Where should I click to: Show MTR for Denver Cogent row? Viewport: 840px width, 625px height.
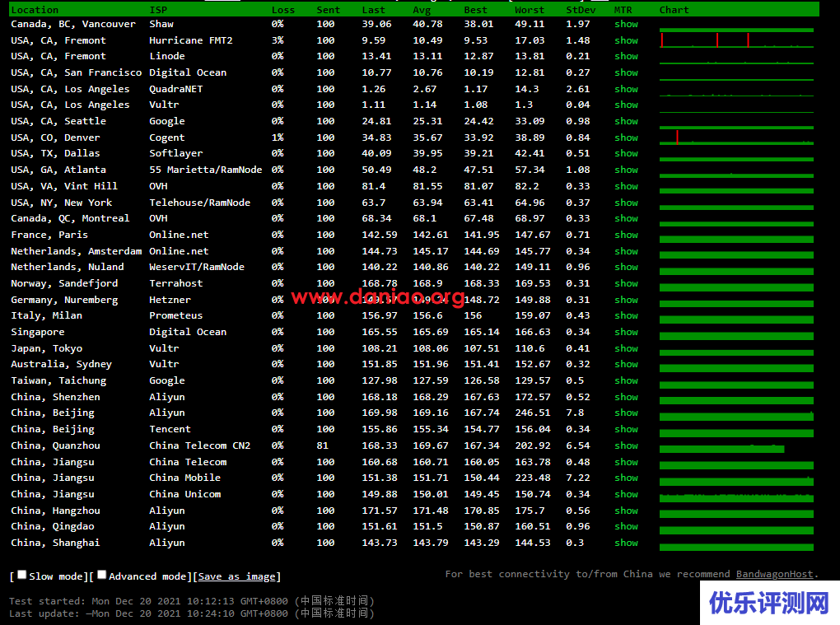pyautogui.click(x=626, y=138)
